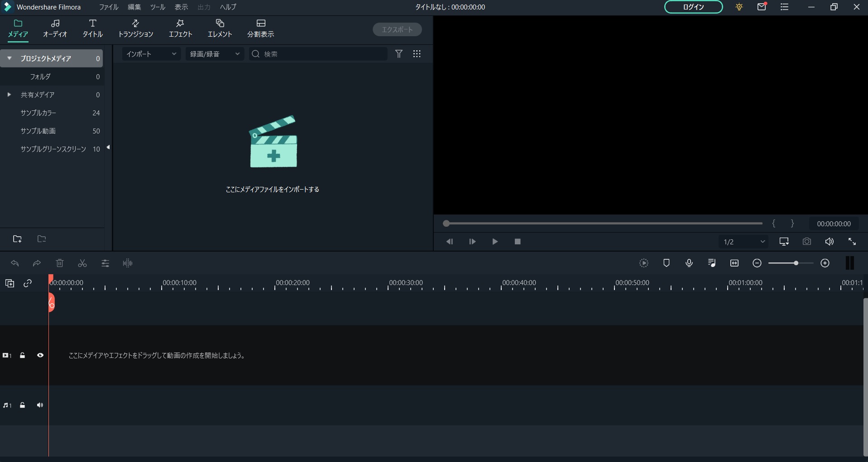Add a marker using the shield-shaped marker icon
Viewport: 868px width, 462px height.
click(x=666, y=263)
